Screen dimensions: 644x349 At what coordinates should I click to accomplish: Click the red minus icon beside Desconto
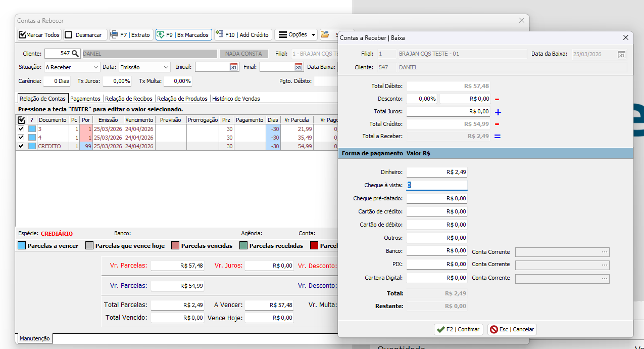click(497, 99)
